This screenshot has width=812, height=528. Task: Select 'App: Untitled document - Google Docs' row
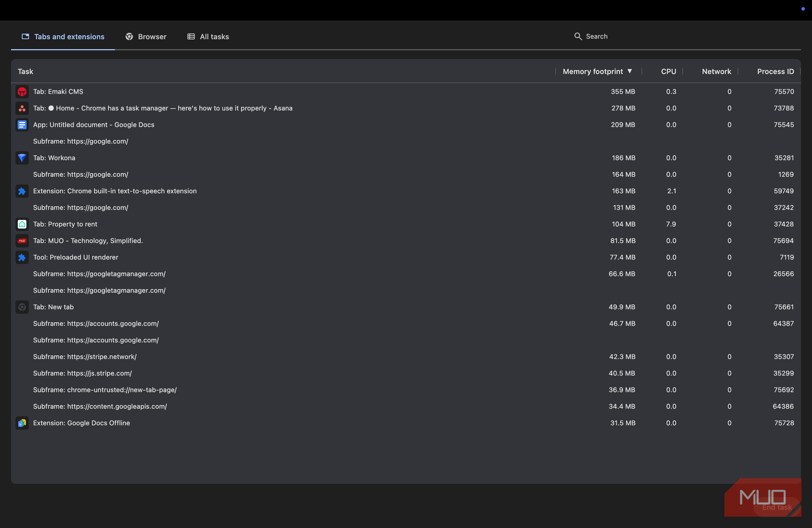(x=406, y=125)
